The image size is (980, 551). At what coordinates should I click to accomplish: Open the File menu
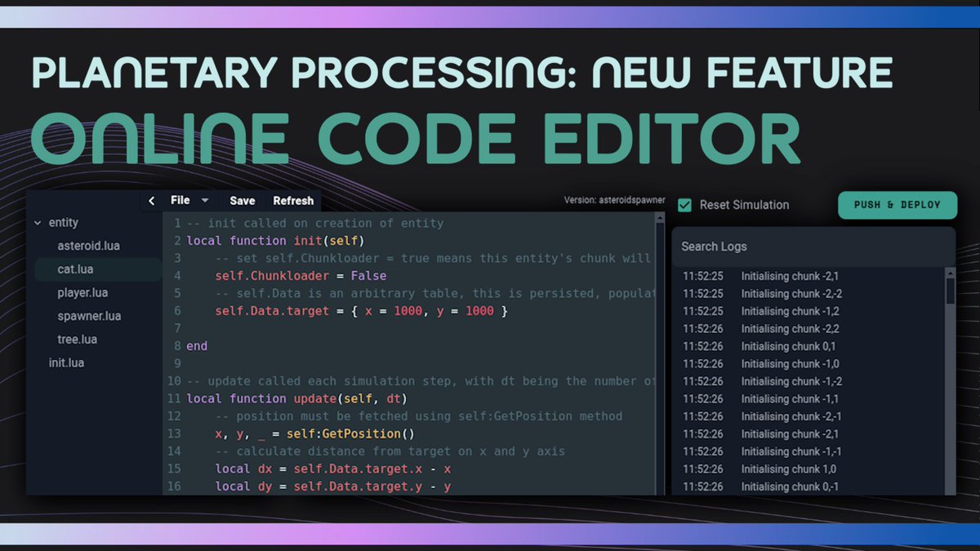180,200
